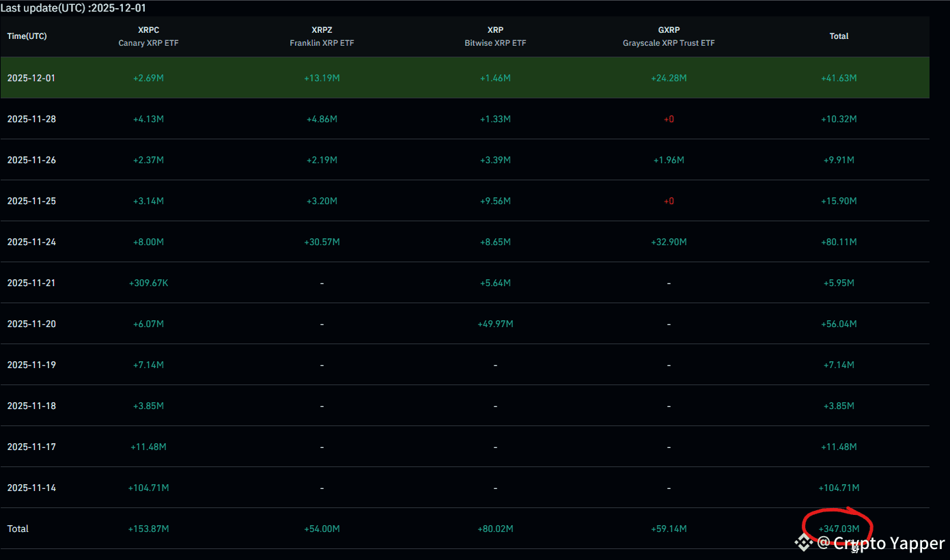Viewport: 950px width, 560px height.
Task: Click the +6.07M XRPC value
Action: click(148, 324)
